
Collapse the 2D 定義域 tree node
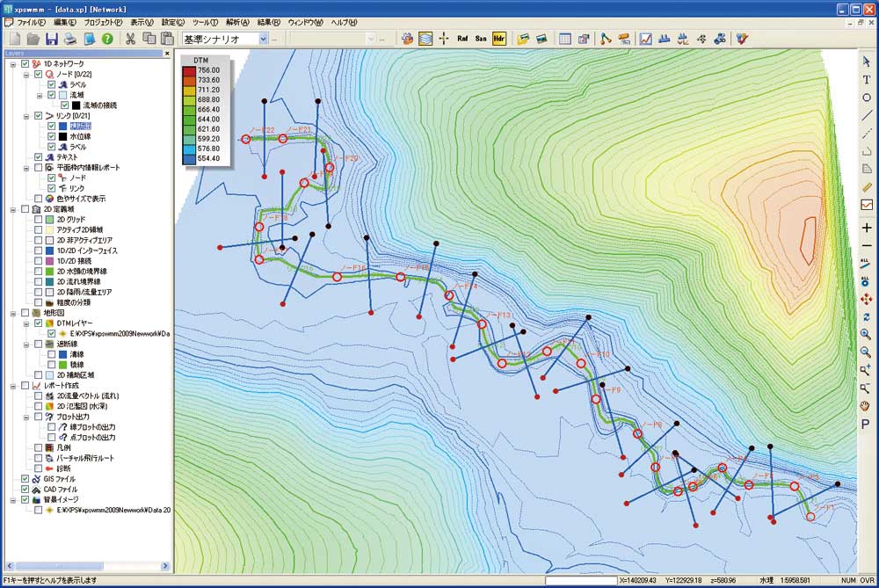(x=13, y=209)
